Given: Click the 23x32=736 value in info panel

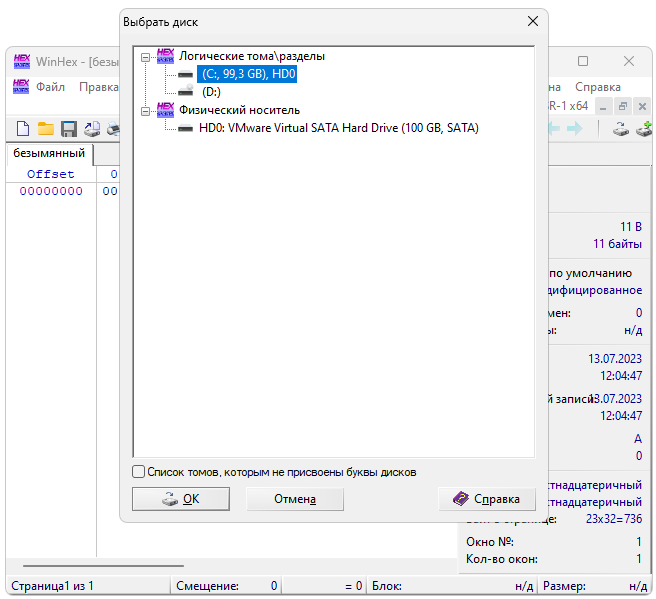Looking at the screenshot, I should 613,519.
